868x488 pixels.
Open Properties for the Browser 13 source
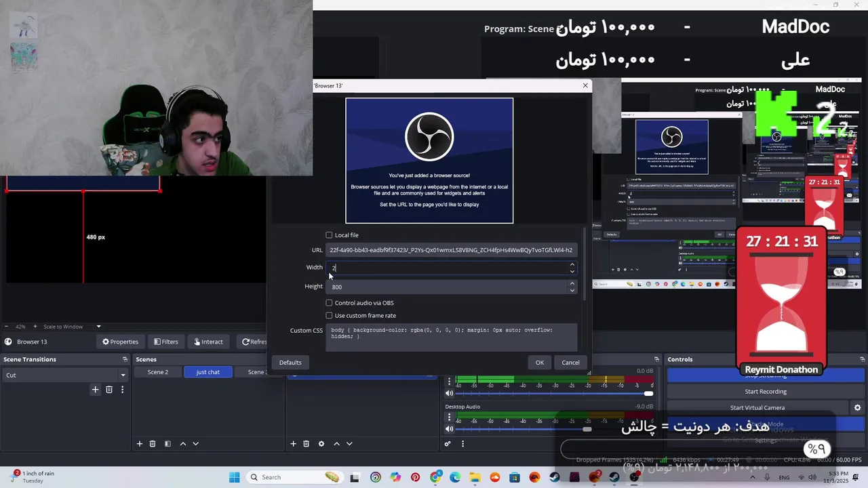pyautogui.click(x=120, y=342)
